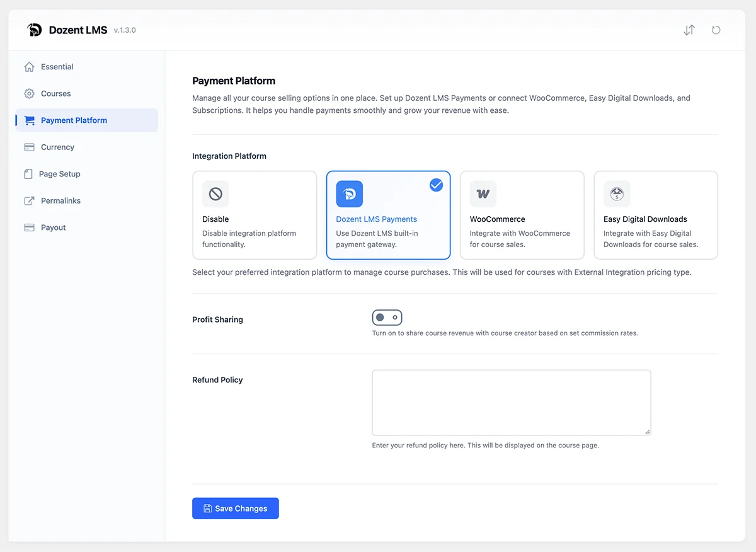Click the WooCommerce W icon

click(x=483, y=194)
